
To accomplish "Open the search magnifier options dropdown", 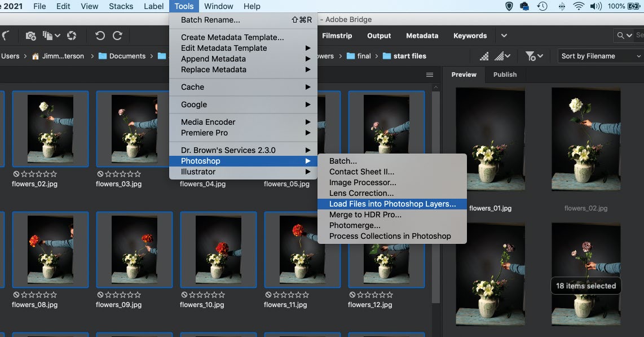I will [624, 36].
